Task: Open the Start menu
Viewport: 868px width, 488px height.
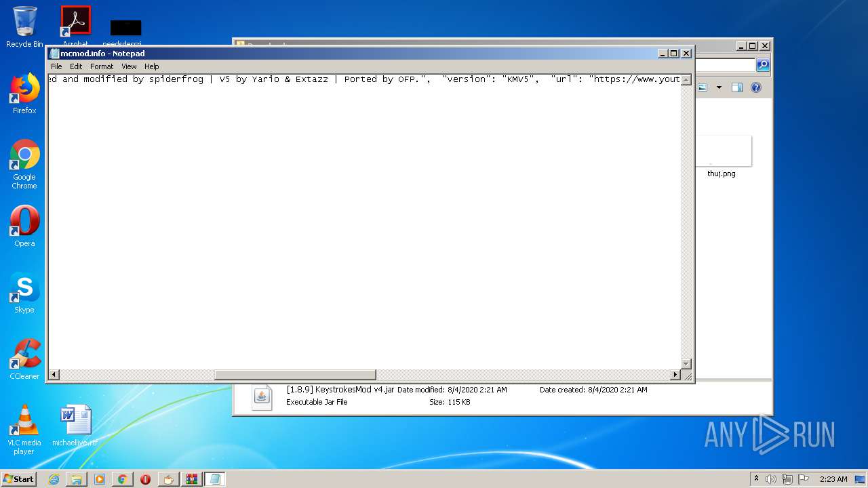Action: pyautogui.click(x=18, y=479)
